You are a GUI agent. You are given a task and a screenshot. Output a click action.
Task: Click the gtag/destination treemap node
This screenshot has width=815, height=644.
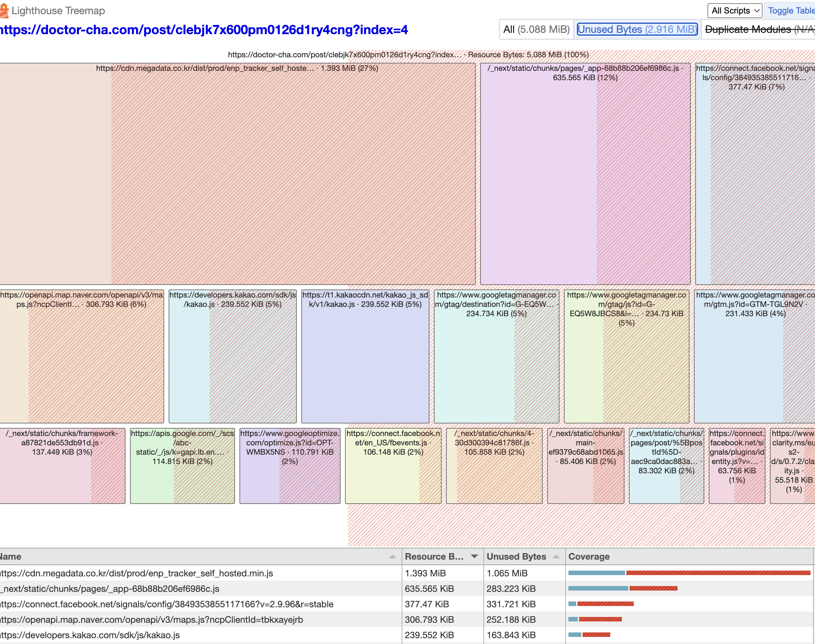click(496, 356)
